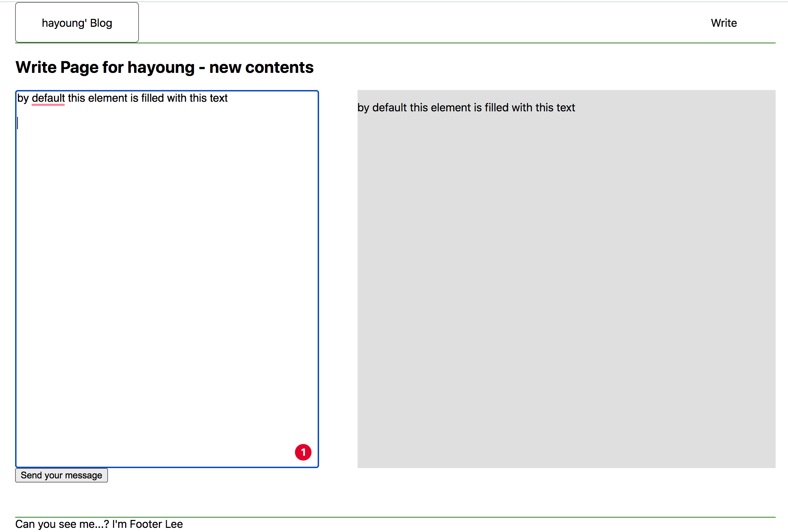Click the underlined word 'default' in textarea

point(48,98)
